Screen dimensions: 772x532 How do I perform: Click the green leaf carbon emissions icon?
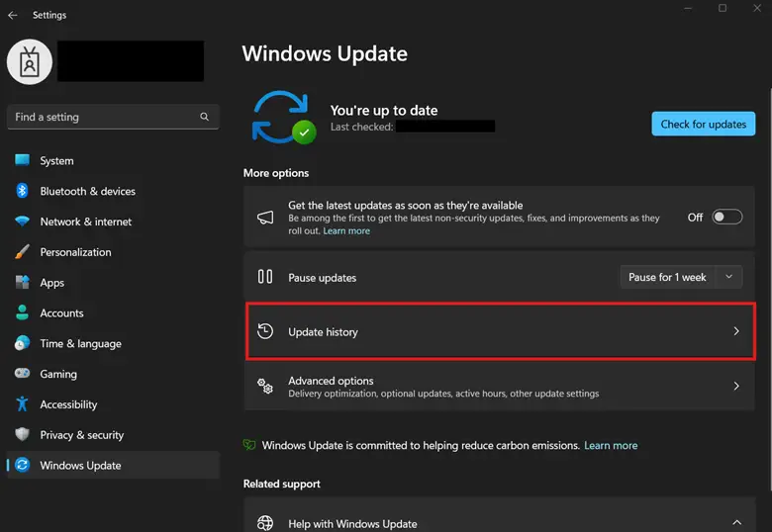[x=249, y=445]
